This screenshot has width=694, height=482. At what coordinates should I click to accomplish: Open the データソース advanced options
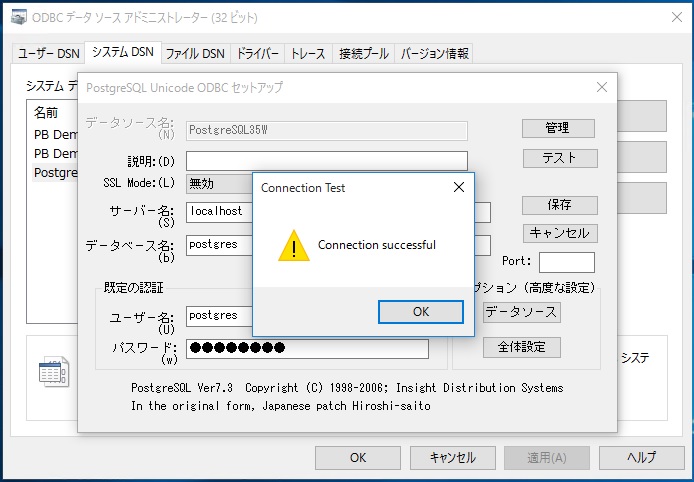point(521,312)
